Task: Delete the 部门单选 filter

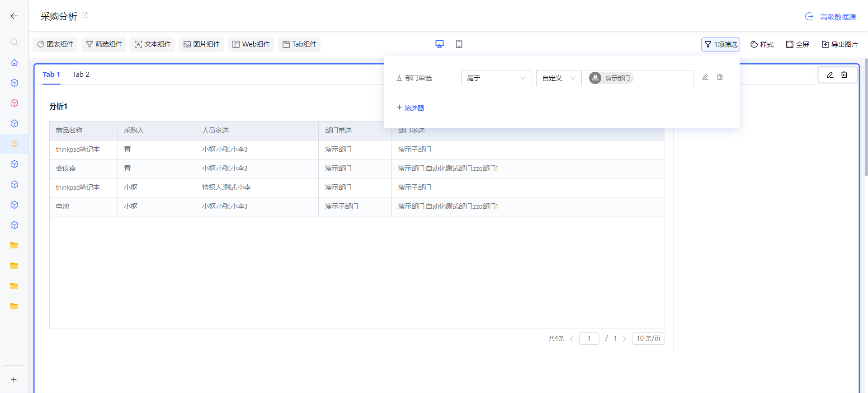Action: coord(720,77)
